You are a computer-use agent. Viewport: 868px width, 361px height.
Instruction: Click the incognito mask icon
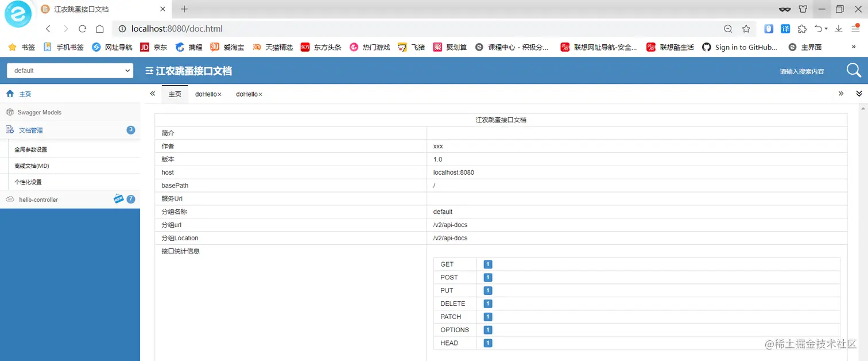[785, 9]
